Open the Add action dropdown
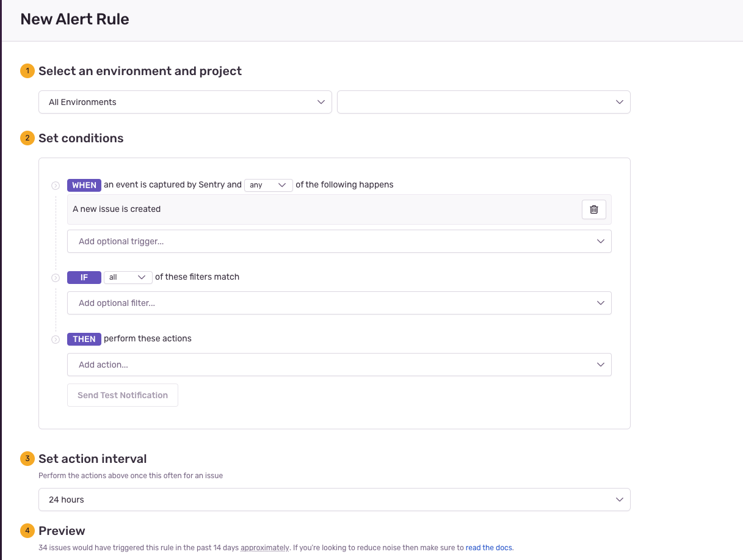The image size is (743, 560). (x=339, y=365)
